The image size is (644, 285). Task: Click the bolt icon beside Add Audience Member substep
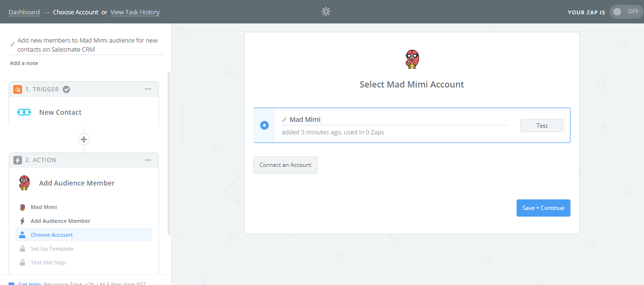(x=22, y=221)
